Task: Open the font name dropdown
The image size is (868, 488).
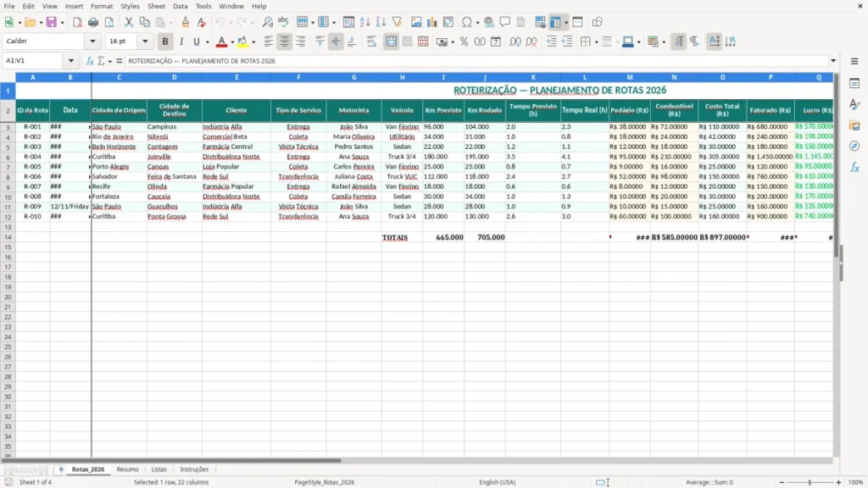Action: (x=92, y=42)
